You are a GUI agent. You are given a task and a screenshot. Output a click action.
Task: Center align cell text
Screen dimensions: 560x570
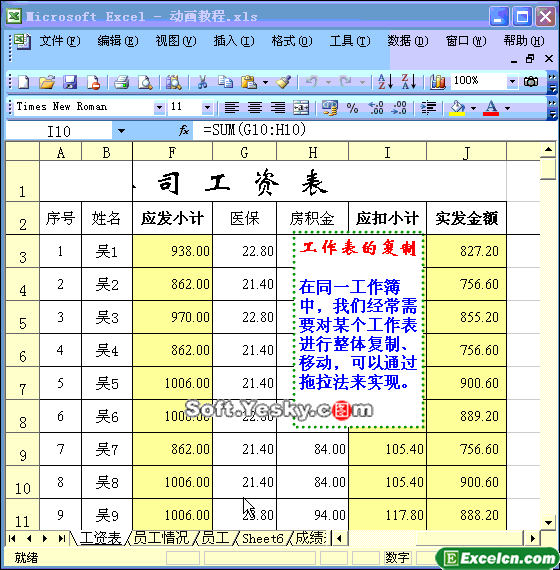(255, 108)
